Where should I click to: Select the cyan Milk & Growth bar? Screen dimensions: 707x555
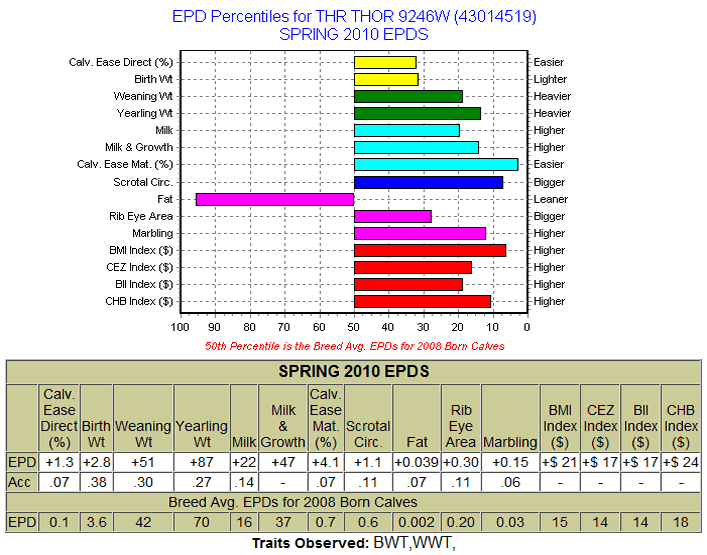click(416, 147)
